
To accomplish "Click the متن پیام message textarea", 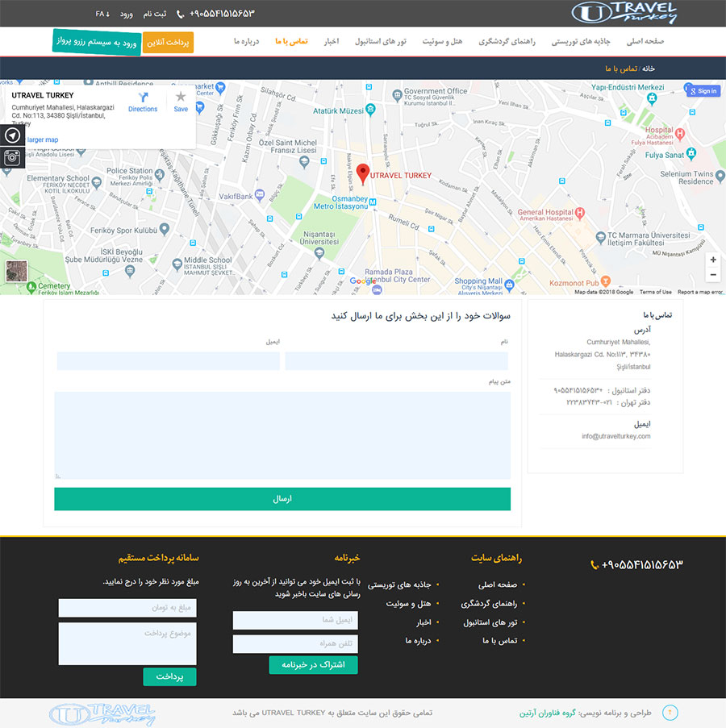I will (282, 435).
